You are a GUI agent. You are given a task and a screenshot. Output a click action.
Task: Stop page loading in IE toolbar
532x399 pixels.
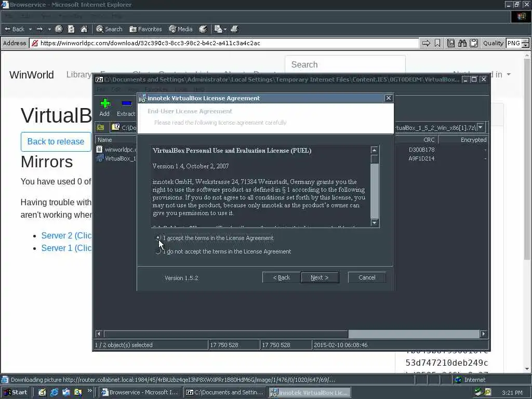pos(59,29)
